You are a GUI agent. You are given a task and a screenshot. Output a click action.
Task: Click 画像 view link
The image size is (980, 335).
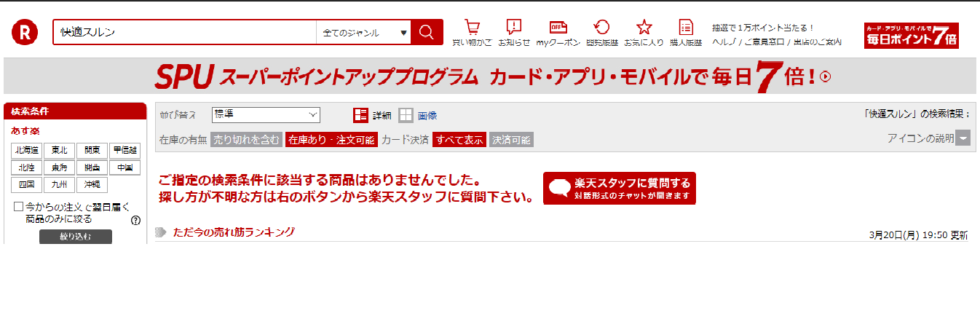[x=427, y=115]
